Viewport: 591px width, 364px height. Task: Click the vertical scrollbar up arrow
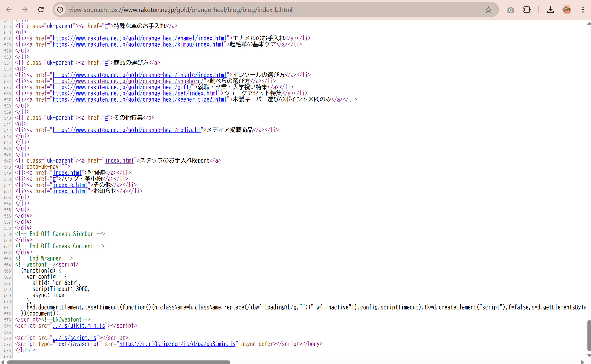589,24
